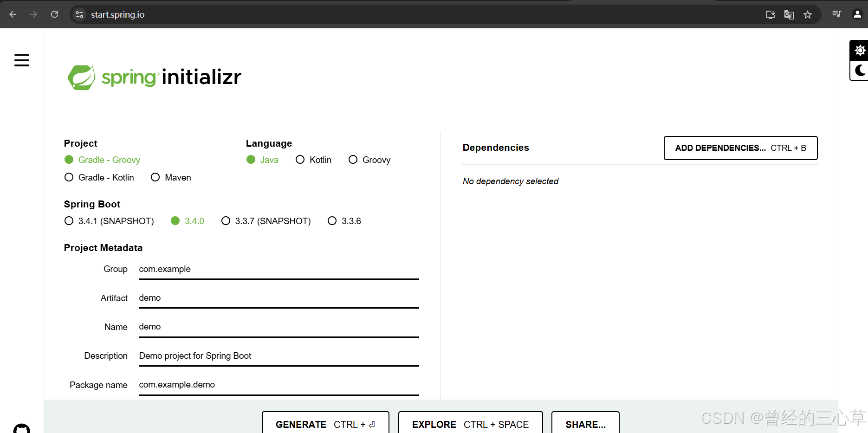Click the Dependencies heading
The image size is (868, 433).
[x=496, y=148]
